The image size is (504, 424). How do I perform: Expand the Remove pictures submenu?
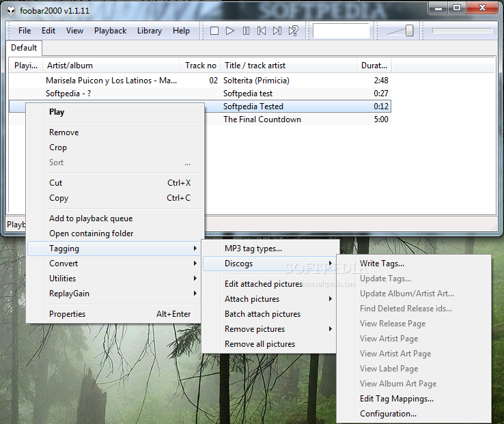269,329
